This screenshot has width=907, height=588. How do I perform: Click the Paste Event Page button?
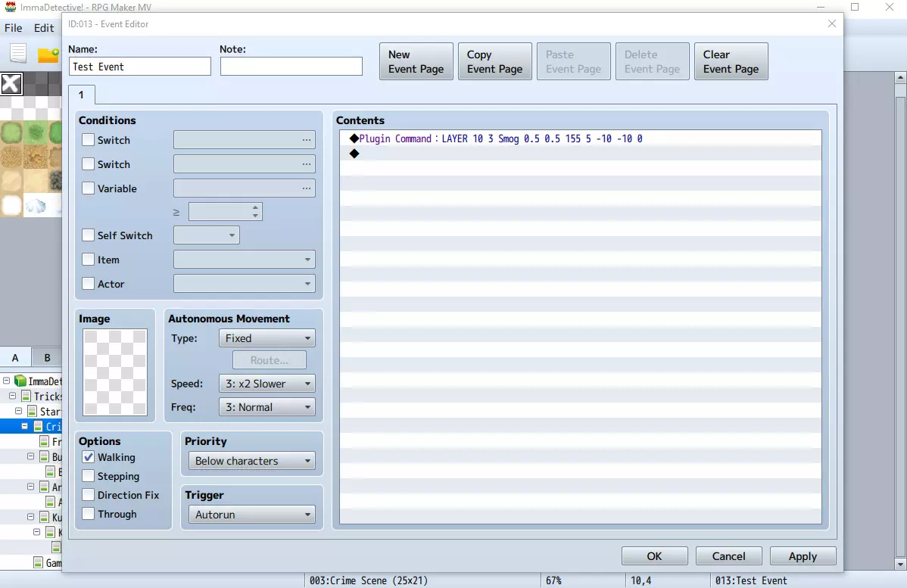pyautogui.click(x=573, y=61)
